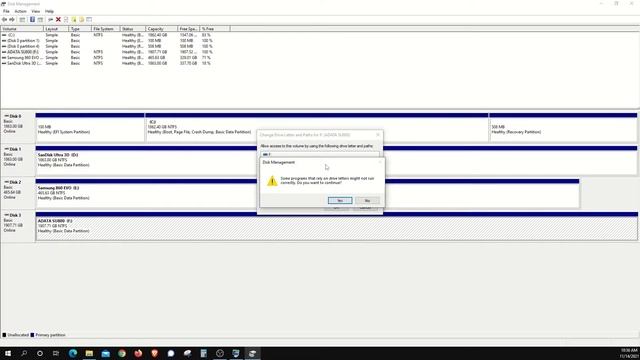Screen dimensions: 640x360
Task: Open the Action menu
Action: (20, 11)
